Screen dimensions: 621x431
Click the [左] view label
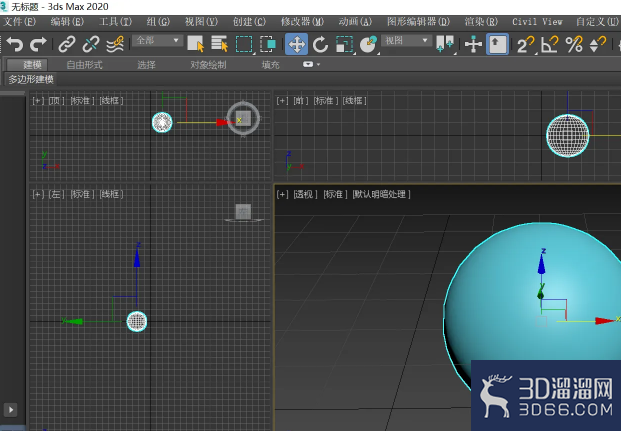click(x=57, y=194)
